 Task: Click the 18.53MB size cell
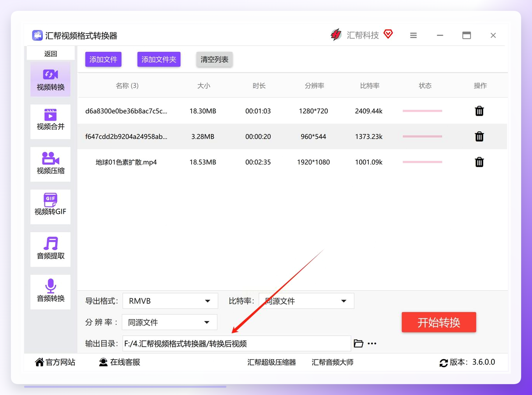point(203,162)
